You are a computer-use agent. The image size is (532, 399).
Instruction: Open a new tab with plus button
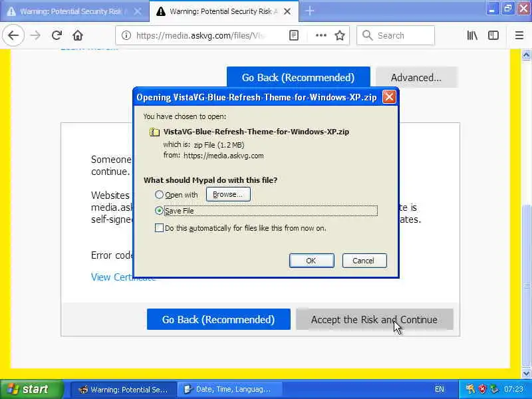[x=309, y=11]
